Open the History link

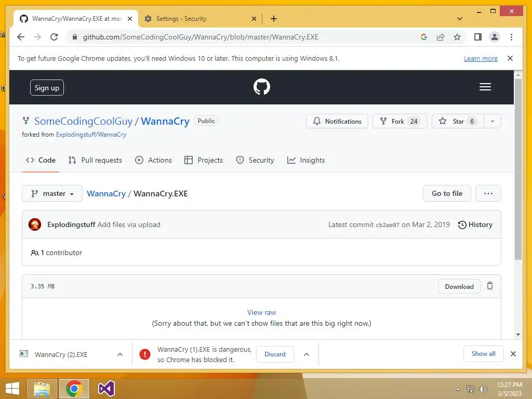pyautogui.click(x=475, y=224)
